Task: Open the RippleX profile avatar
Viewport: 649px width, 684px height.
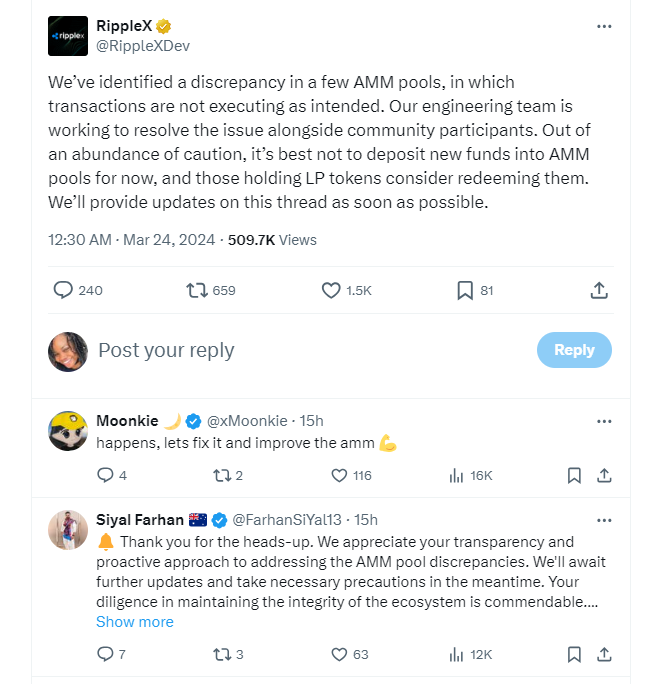Action: (68, 36)
